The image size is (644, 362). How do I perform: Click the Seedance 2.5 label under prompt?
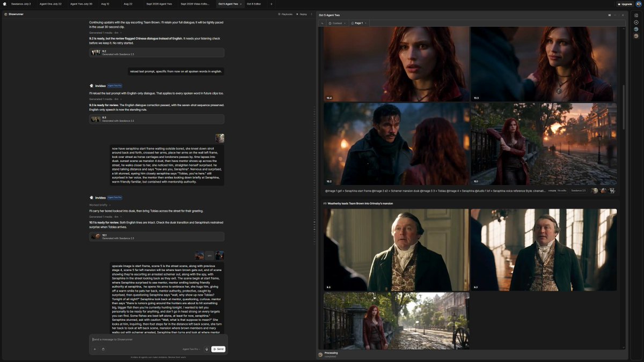click(578, 190)
